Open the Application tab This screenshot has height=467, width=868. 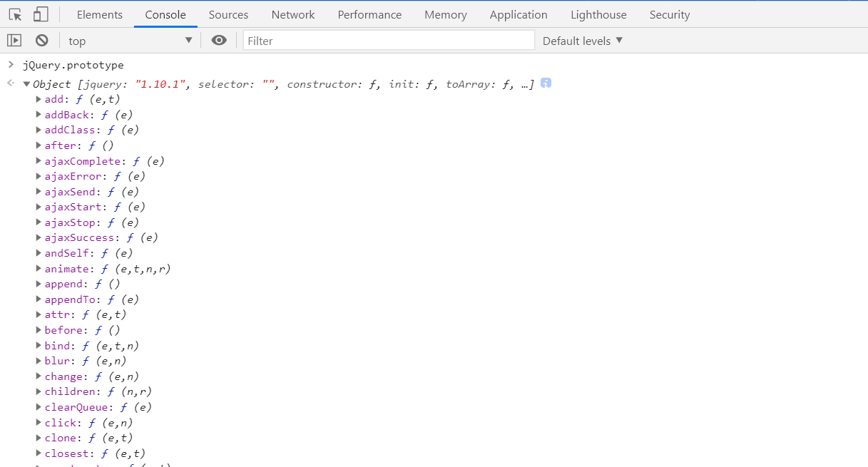519,14
